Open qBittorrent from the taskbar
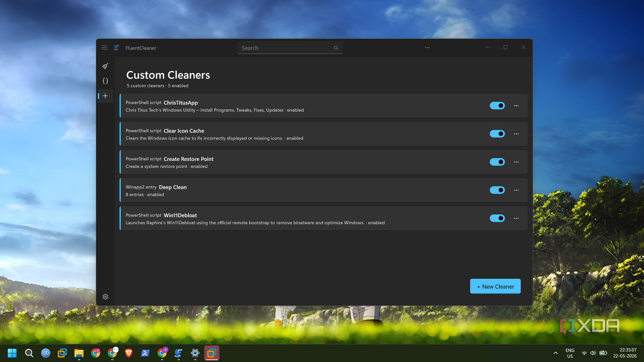 (x=46, y=353)
